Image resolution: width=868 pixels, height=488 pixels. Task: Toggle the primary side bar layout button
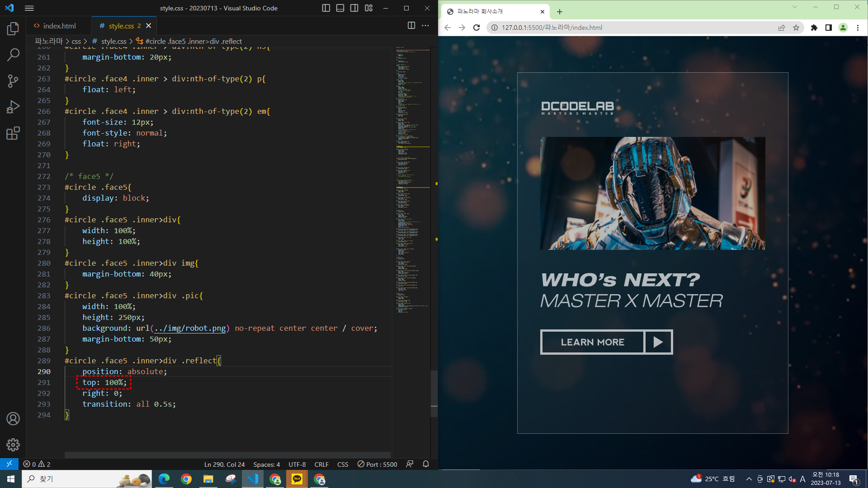[x=325, y=8]
